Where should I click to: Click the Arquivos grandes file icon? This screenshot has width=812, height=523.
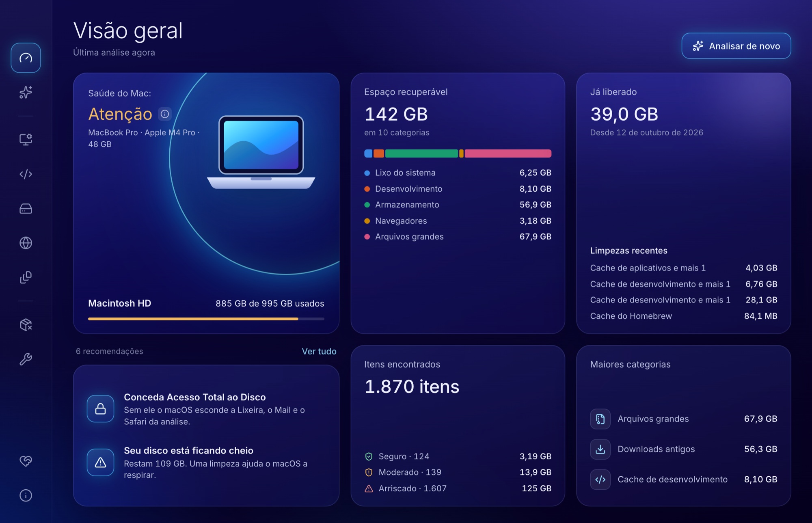point(600,419)
